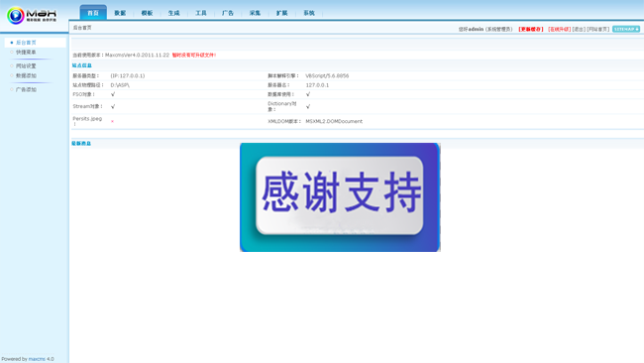The width and height of the screenshot is (644, 363).
Task: Click the 后台首页 breadcrumb text
Action: tap(82, 28)
